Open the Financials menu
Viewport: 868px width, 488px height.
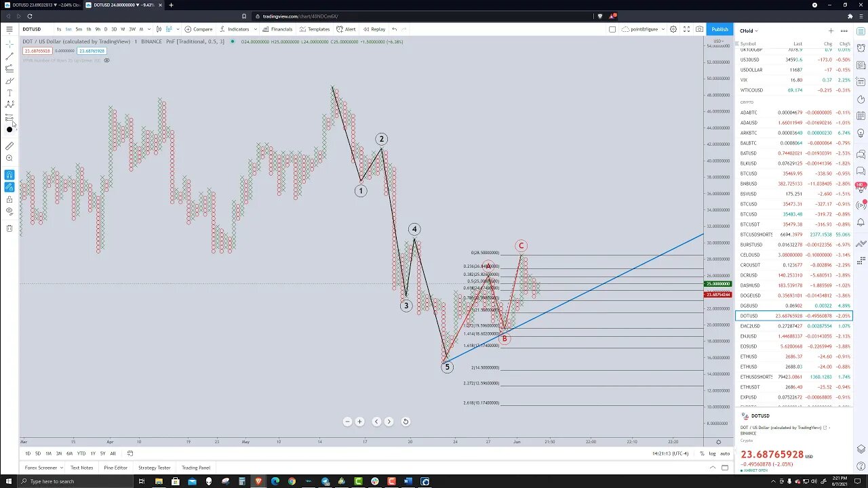tap(277, 29)
